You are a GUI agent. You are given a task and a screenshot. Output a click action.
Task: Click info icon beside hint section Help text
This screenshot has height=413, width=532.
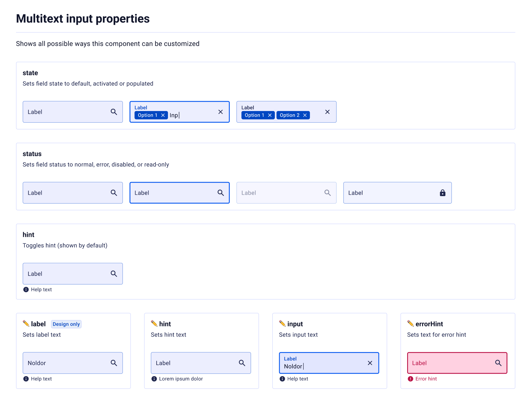coord(26,289)
